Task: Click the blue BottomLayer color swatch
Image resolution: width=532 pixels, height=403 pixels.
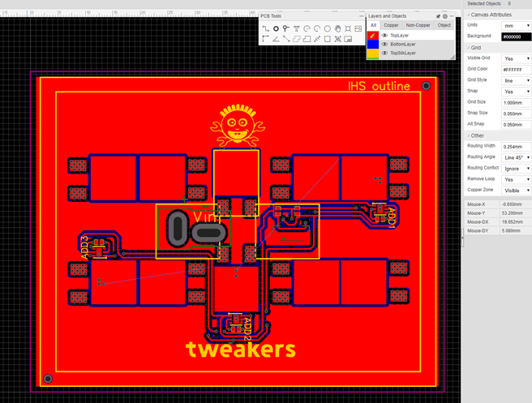Action: coord(373,44)
